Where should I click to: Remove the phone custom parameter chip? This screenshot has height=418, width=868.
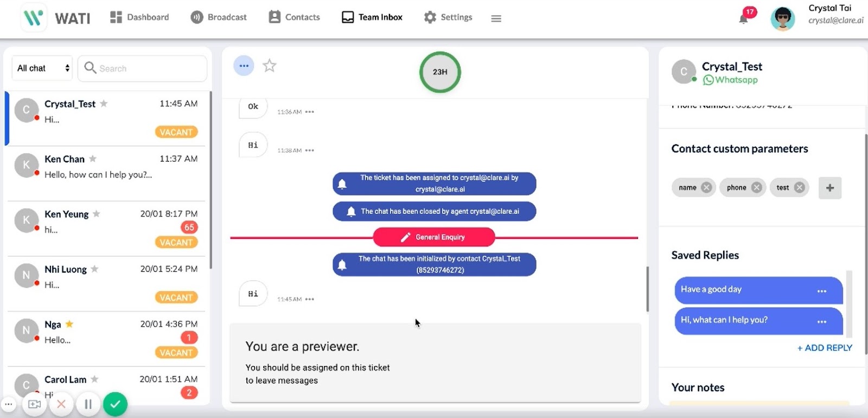point(756,187)
